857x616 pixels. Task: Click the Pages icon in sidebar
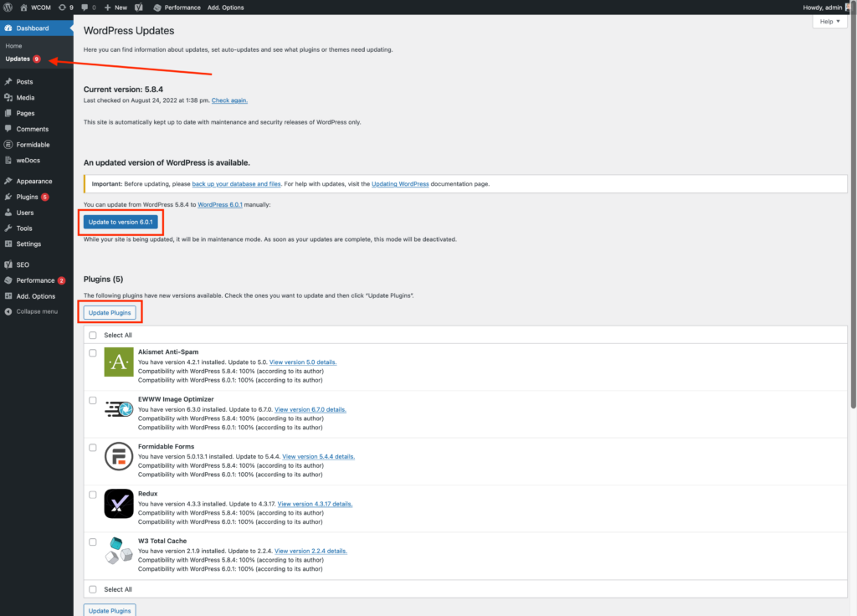pos(8,113)
